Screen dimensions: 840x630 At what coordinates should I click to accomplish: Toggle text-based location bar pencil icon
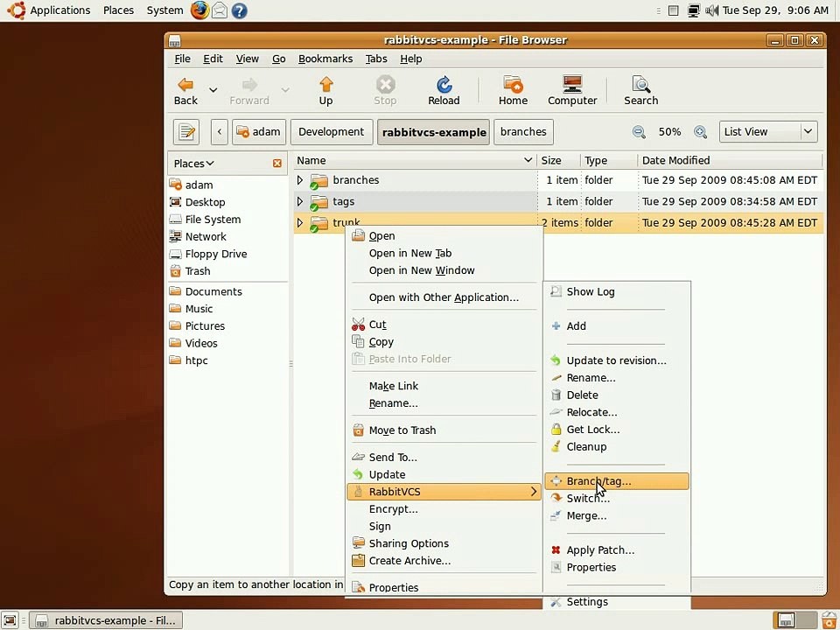tap(186, 132)
